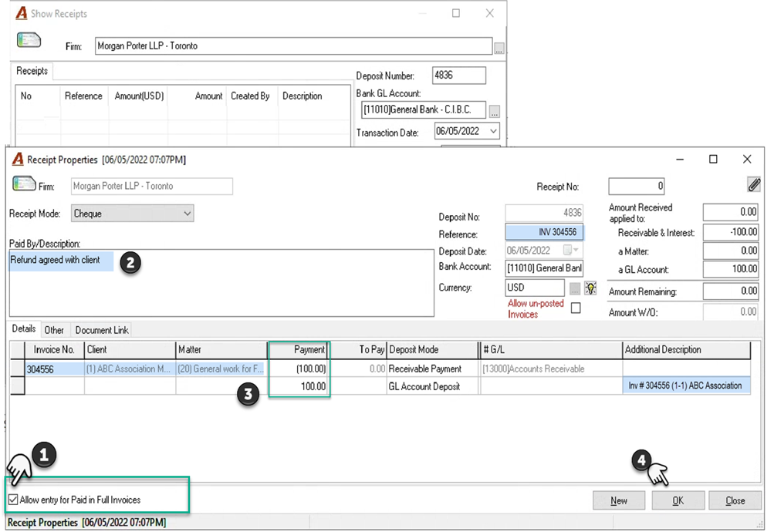
Task: Click the Receivable Payment deposit mode cell
Action: (x=432, y=369)
